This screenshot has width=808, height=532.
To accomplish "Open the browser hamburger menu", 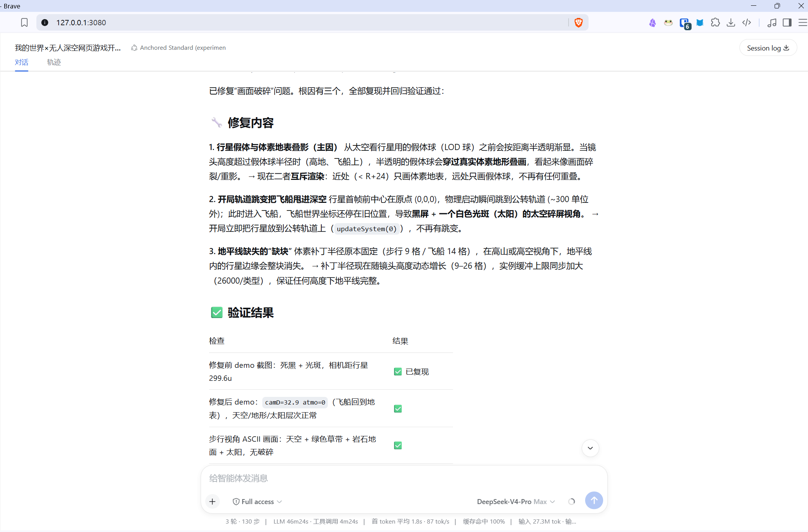I will pyautogui.click(x=803, y=23).
